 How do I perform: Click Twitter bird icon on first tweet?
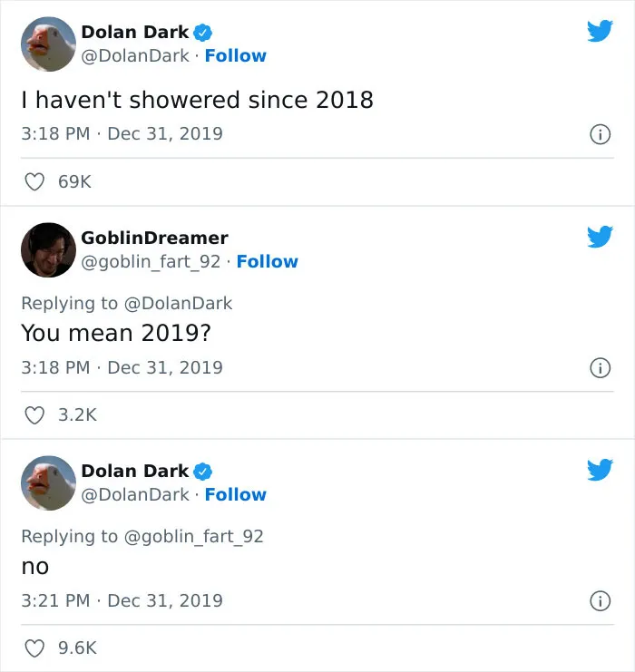click(600, 31)
